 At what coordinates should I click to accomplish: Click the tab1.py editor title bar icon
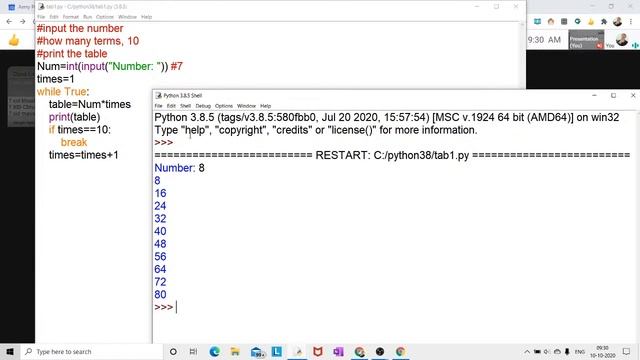tap(41, 7)
